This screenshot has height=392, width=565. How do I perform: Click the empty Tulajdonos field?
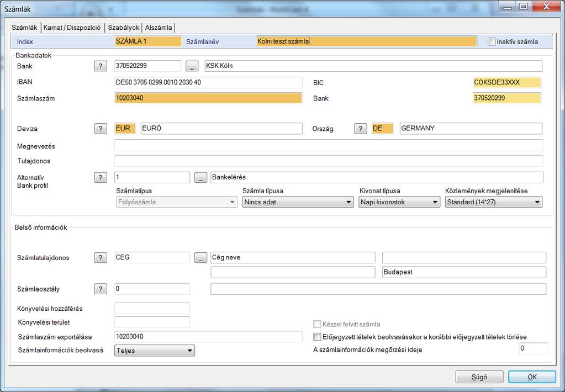[329, 161]
